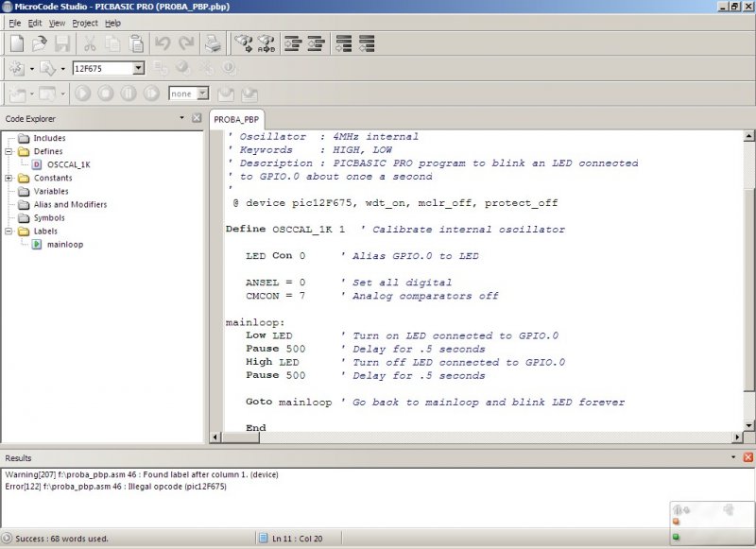Click the Uncomment block icon

[367, 43]
